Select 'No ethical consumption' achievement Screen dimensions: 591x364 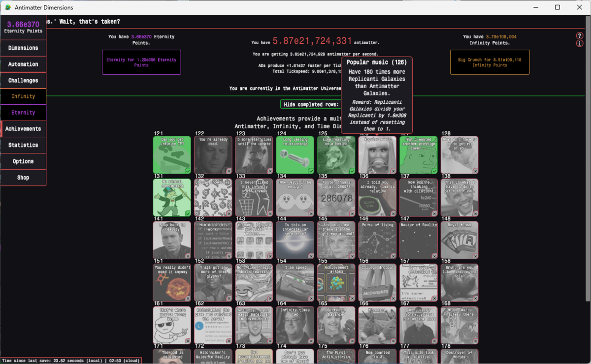[172, 198]
